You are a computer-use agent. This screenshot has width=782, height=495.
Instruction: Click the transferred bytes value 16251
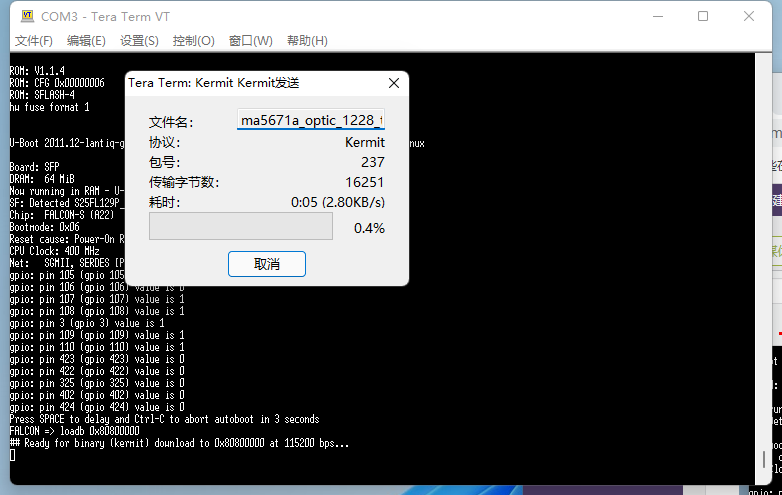coord(364,182)
